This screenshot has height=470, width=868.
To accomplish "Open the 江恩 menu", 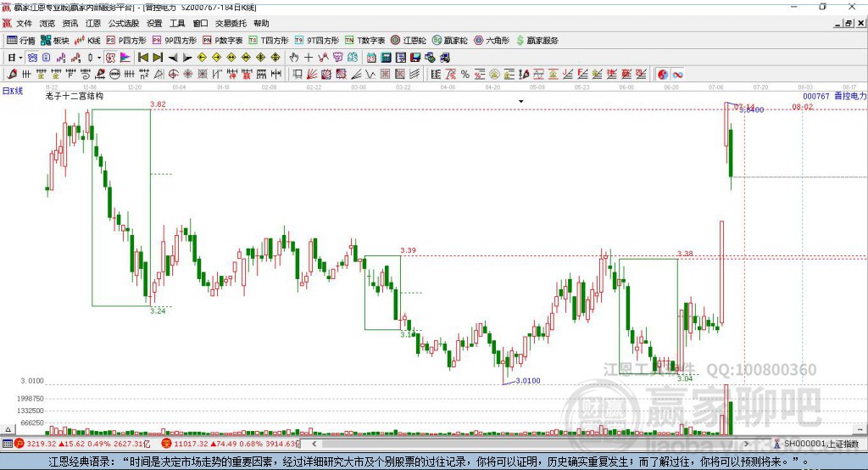I will click(x=93, y=23).
